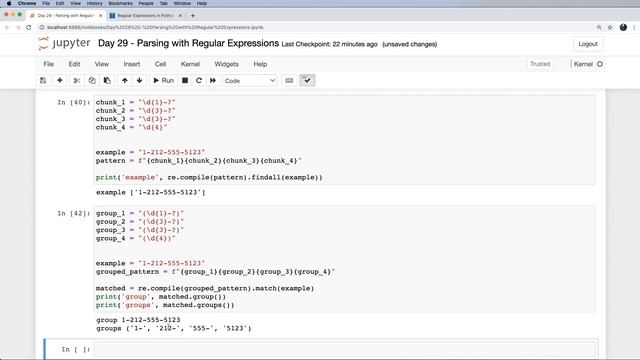
Task: Open a new browser tab with plus
Action: (193, 16)
